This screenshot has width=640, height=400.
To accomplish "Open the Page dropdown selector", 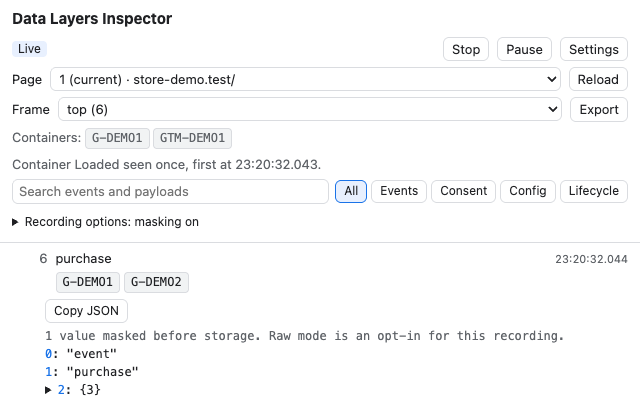I will (305, 79).
